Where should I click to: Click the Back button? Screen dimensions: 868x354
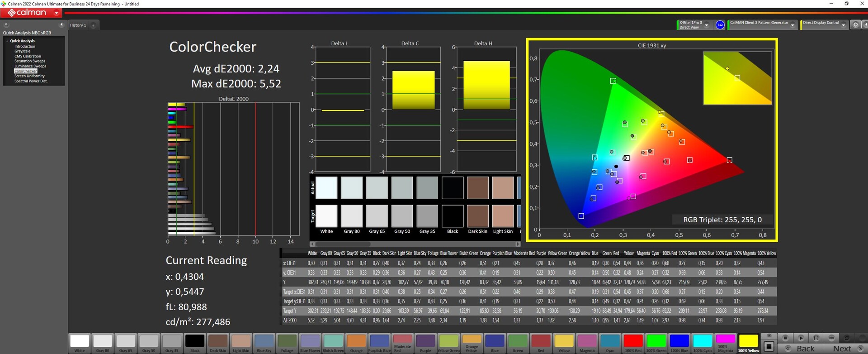click(805, 348)
